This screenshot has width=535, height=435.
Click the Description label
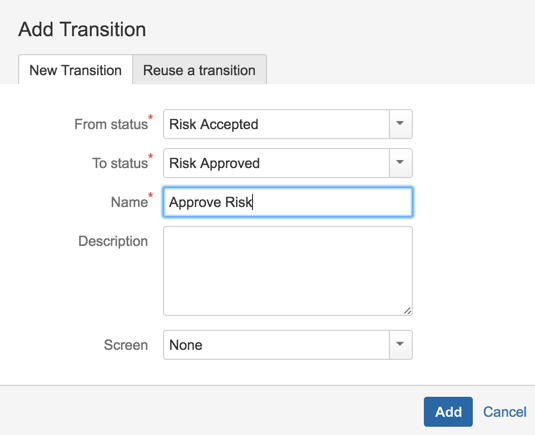[x=113, y=241]
